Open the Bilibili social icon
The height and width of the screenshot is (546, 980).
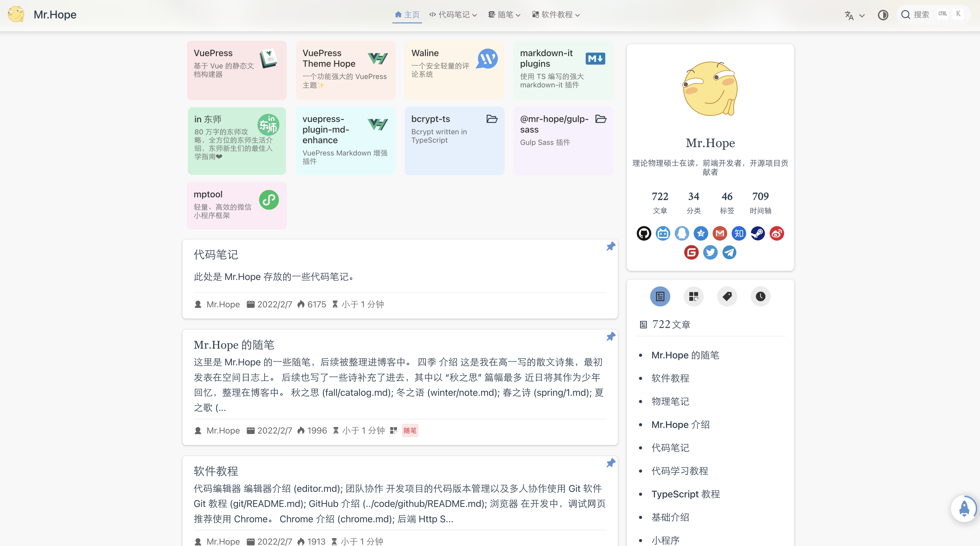[663, 233]
